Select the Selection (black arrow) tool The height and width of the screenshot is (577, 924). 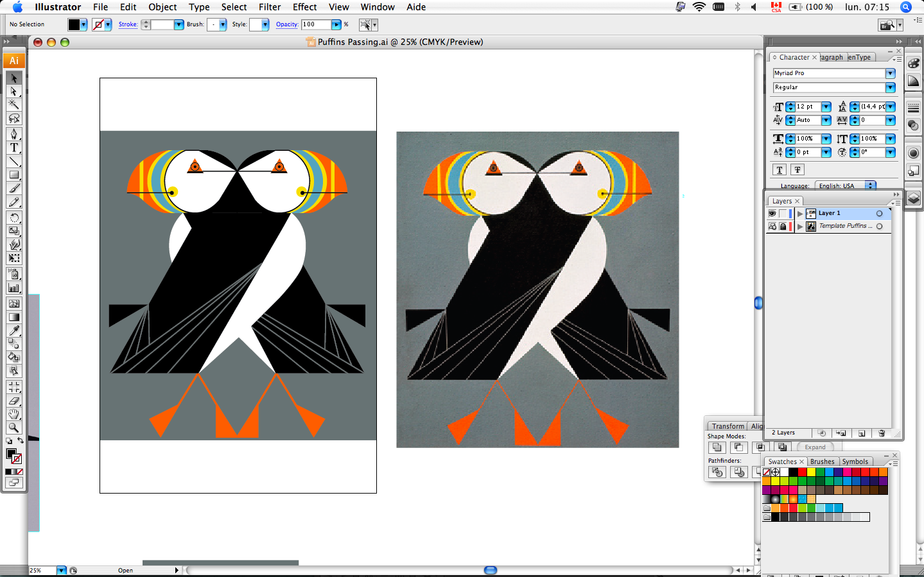tap(14, 78)
